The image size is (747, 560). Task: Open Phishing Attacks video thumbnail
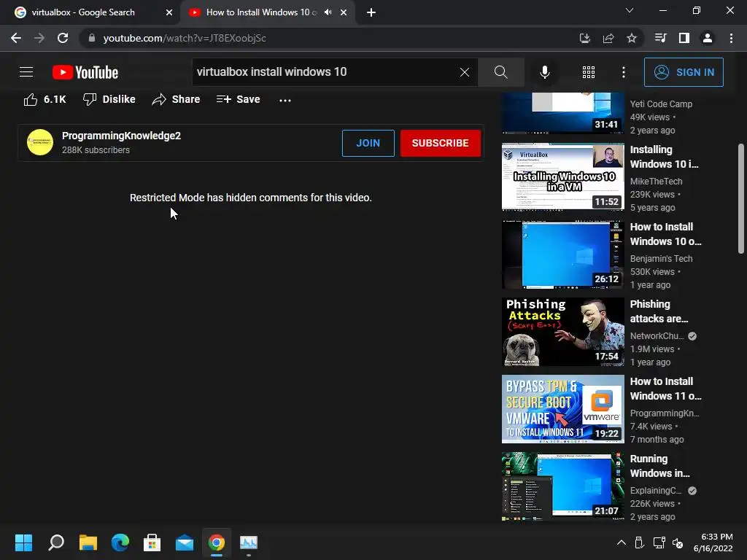[x=562, y=332]
